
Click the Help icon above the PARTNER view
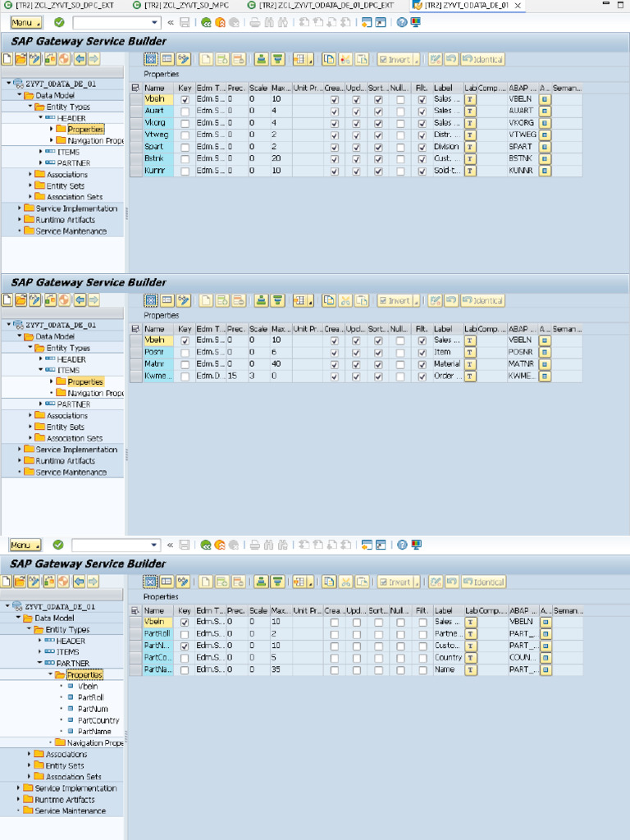[x=402, y=545]
